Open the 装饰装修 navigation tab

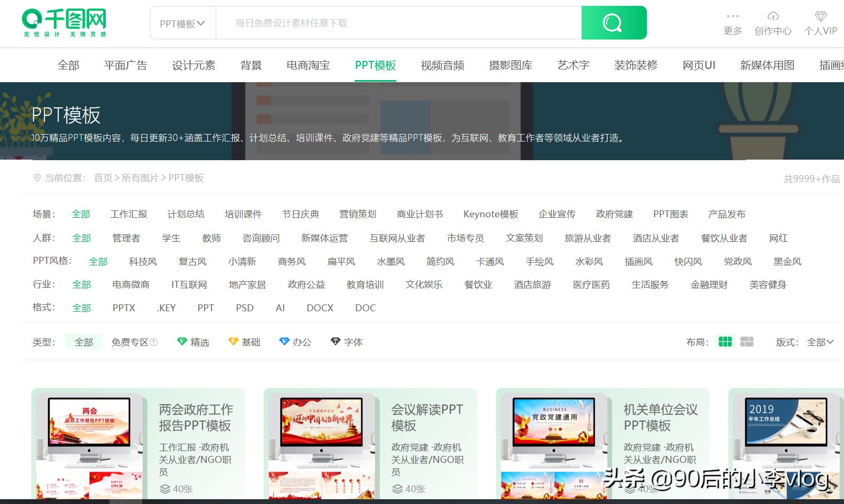tap(636, 65)
